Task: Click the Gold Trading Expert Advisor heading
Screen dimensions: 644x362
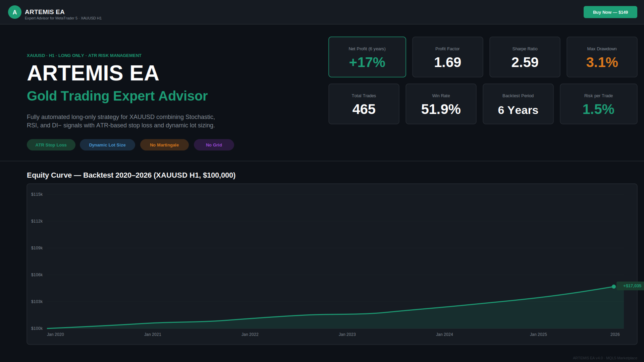Action: click(x=117, y=96)
